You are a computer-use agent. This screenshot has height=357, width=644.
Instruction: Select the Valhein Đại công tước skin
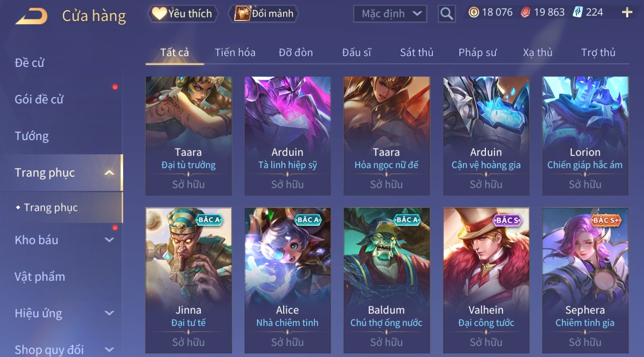[x=486, y=281]
